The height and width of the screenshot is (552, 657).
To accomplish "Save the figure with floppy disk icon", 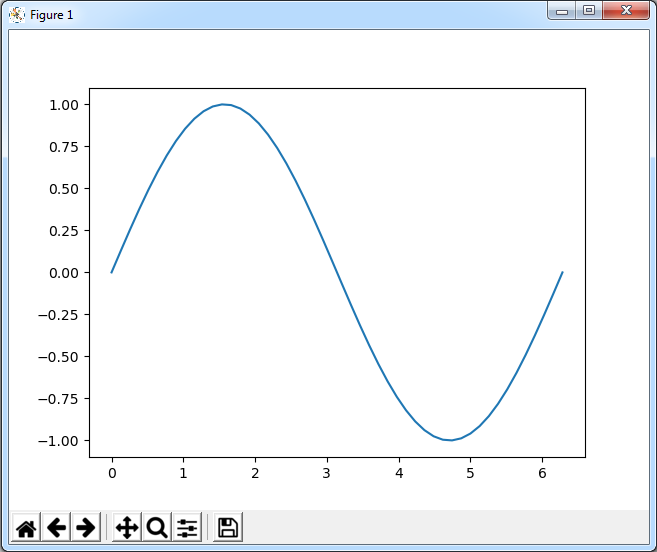I will pyautogui.click(x=228, y=527).
